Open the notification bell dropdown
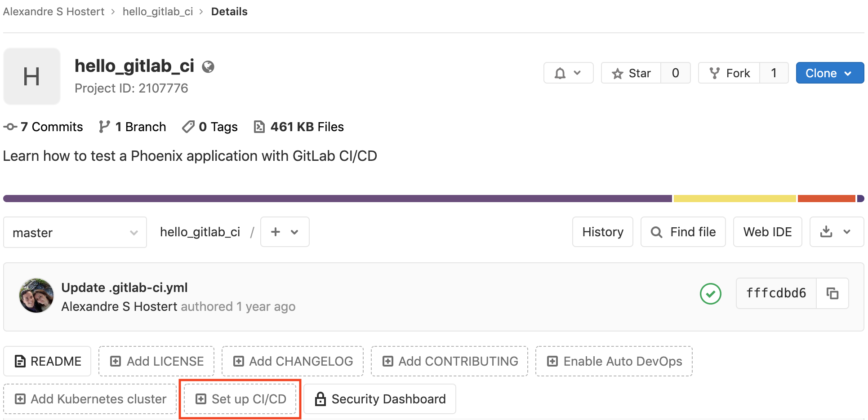Viewport: 868px width, 420px height. tap(568, 73)
